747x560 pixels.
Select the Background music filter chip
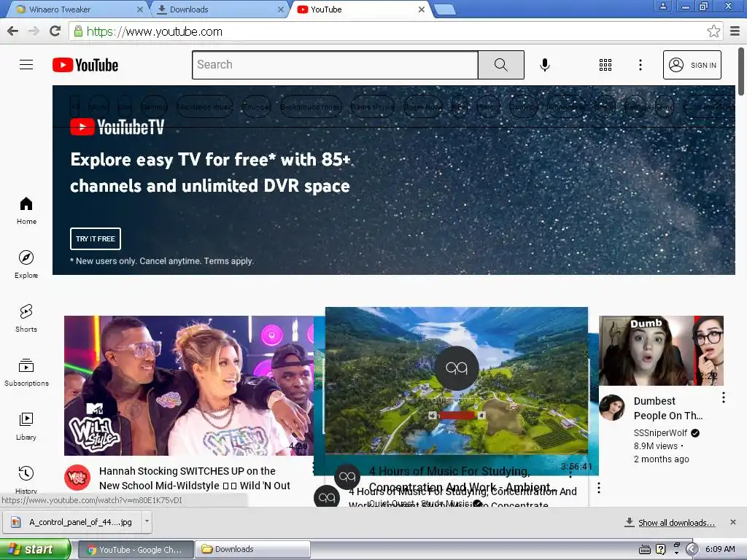311,106
